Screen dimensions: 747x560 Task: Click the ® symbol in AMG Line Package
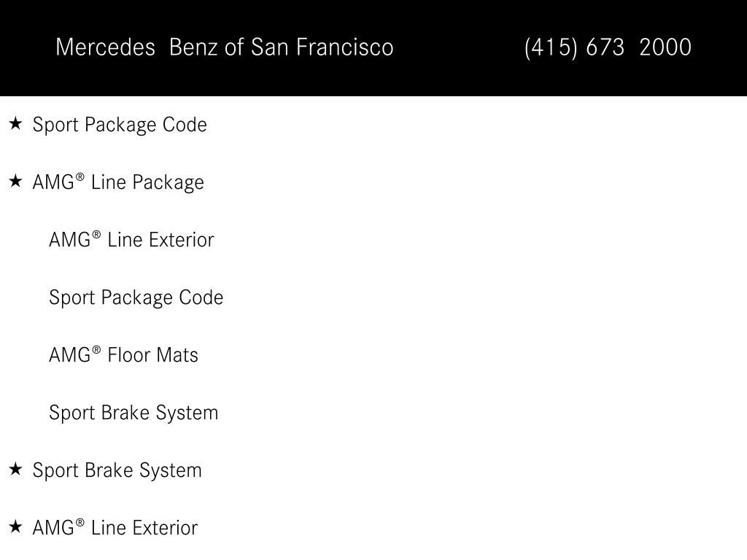80,177
